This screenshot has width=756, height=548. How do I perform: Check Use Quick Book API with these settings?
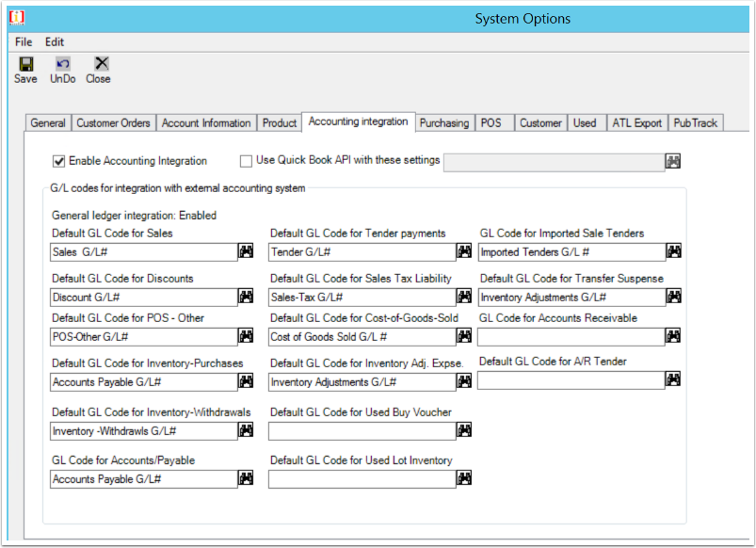(246, 161)
